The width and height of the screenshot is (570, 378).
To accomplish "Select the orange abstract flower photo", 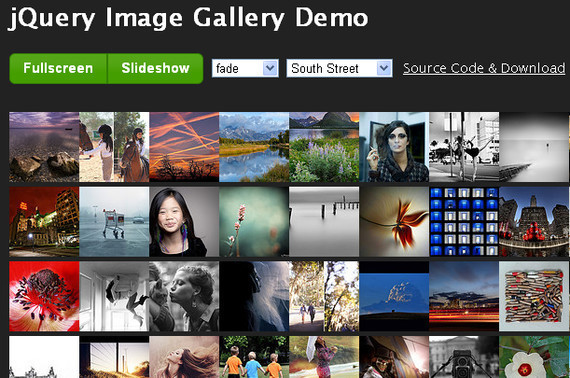I will point(394,222).
